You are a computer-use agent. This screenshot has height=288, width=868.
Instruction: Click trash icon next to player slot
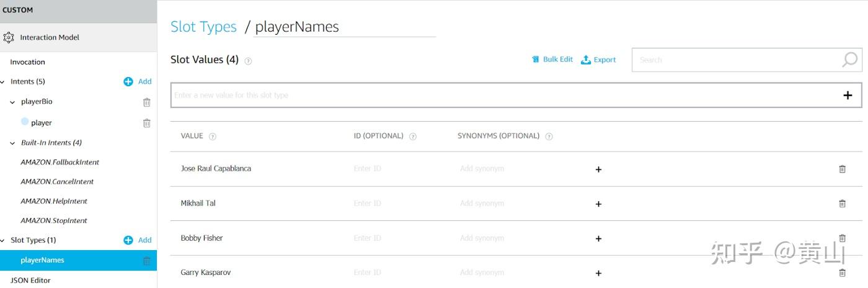[x=147, y=123]
